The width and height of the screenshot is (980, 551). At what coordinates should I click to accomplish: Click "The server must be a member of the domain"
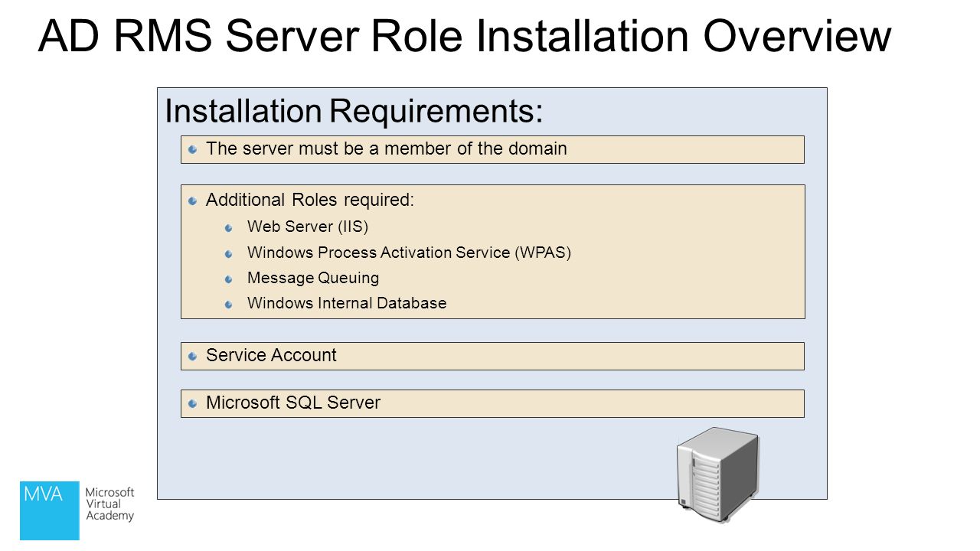(x=387, y=148)
